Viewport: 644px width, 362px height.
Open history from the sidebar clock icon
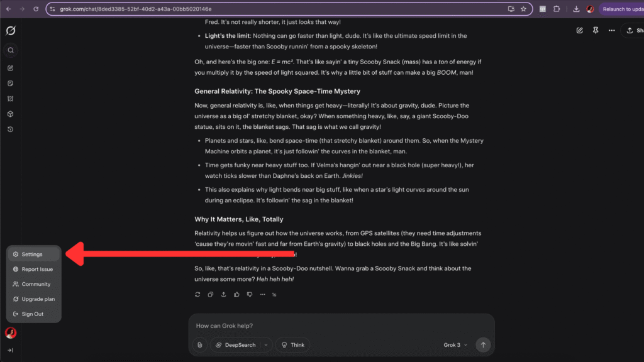click(x=11, y=129)
